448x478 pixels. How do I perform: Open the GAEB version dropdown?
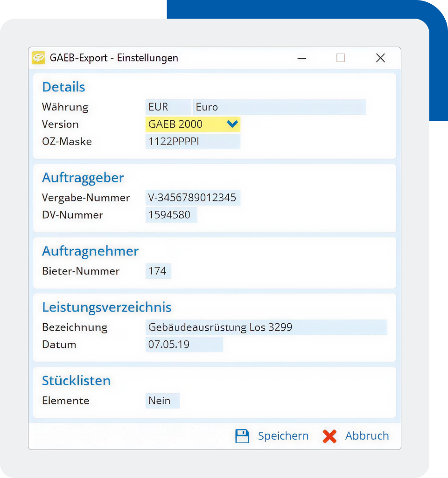tap(232, 124)
